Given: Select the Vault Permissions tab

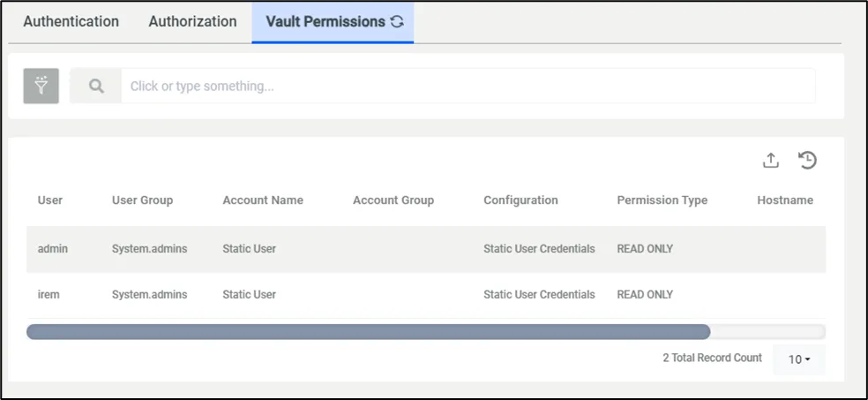Looking at the screenshot, I should click(x=333, y=22).
